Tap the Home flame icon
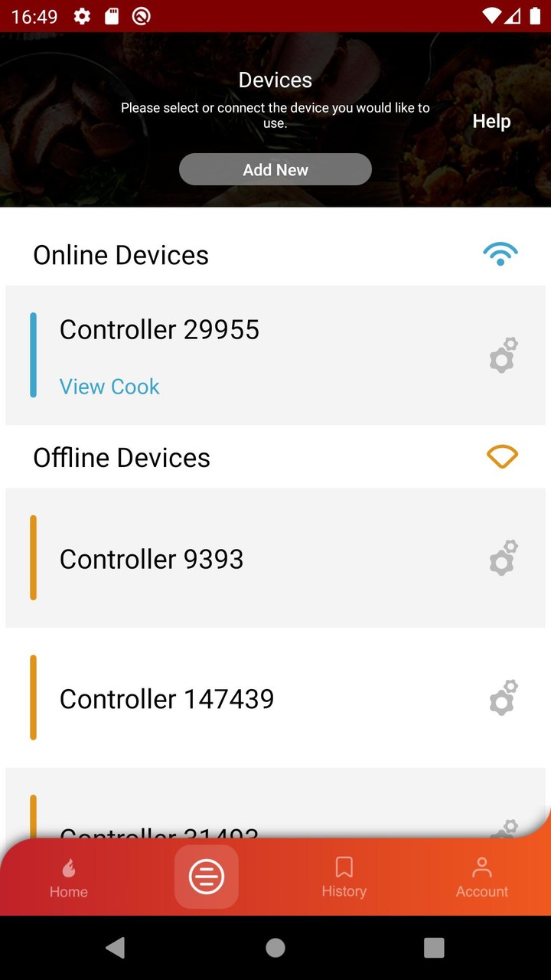 point(69,868)
